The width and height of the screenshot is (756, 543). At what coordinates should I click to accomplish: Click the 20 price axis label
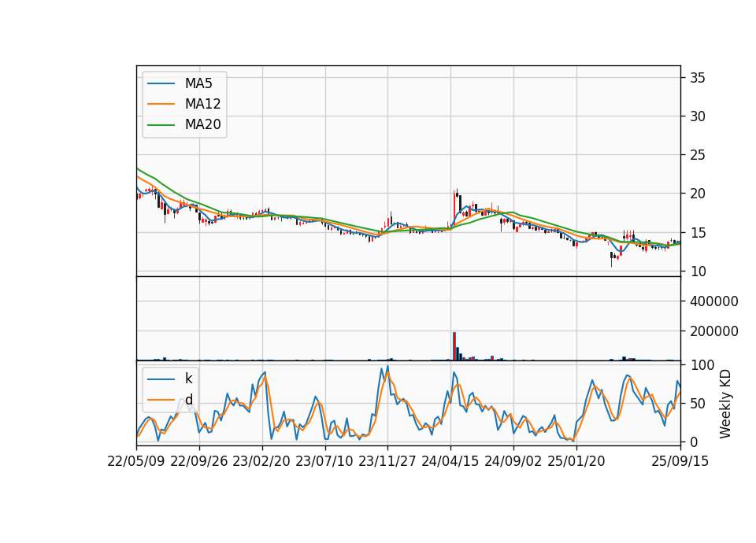tap(698, 194)
